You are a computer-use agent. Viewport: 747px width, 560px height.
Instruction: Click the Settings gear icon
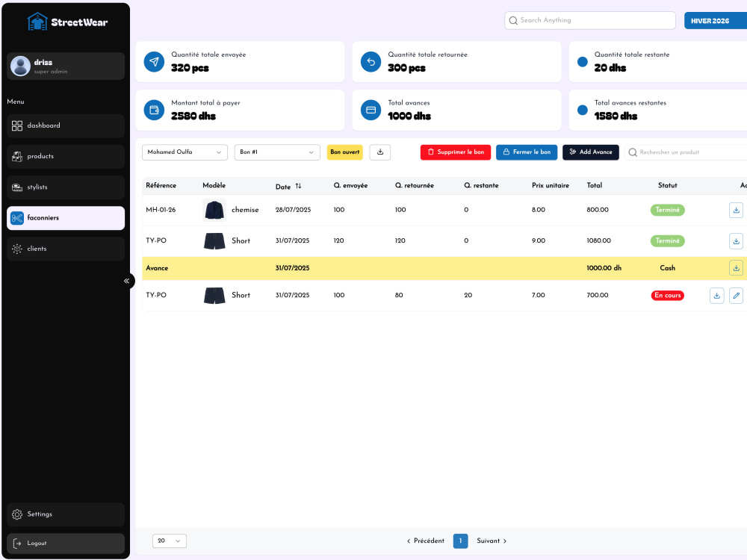17,514
